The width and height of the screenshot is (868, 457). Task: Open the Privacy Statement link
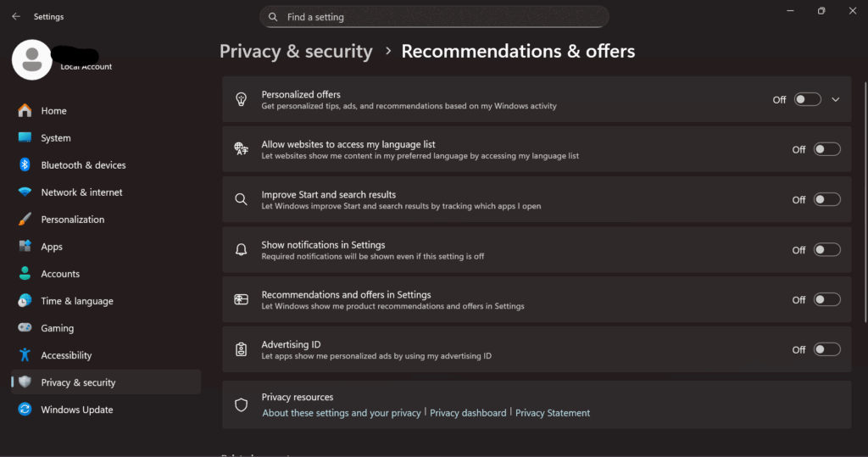click(553, 413)
